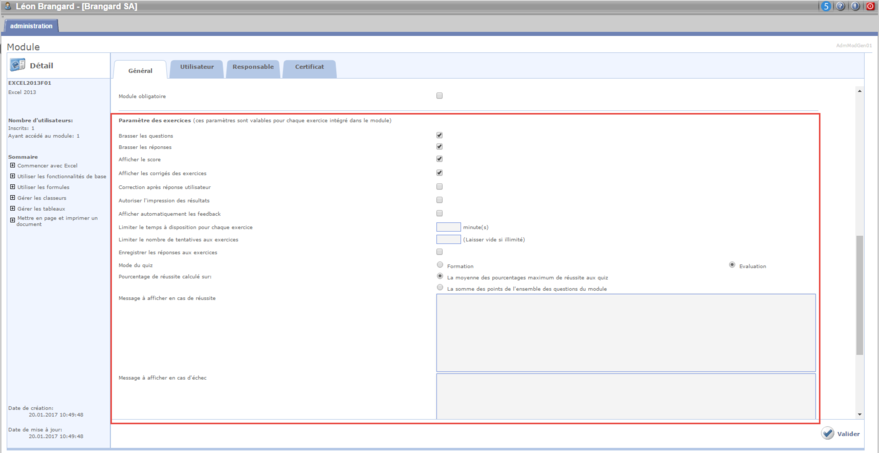Select the Formation quiz mode
The height and width of the screenshot is (453, 879).
pos(439,265)
